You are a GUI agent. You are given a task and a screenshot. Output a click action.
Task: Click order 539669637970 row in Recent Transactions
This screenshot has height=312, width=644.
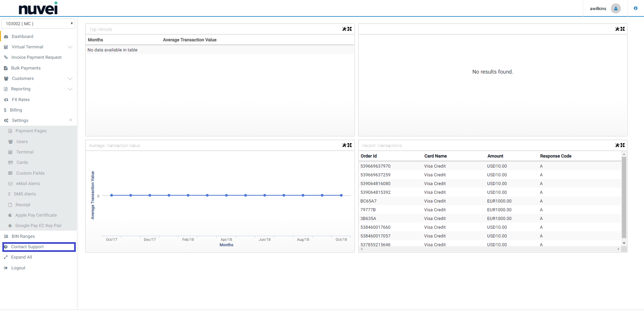[x=375, y=166]
